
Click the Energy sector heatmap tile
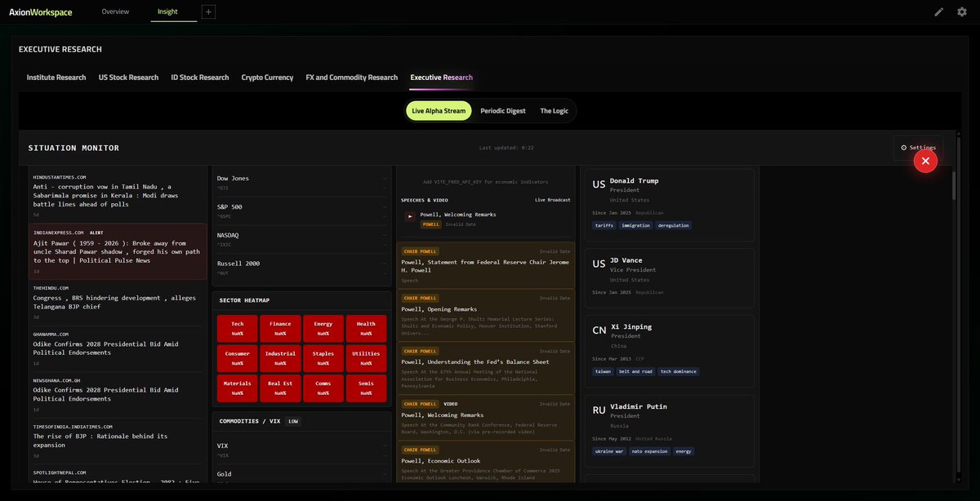click(x=323, y=328)
